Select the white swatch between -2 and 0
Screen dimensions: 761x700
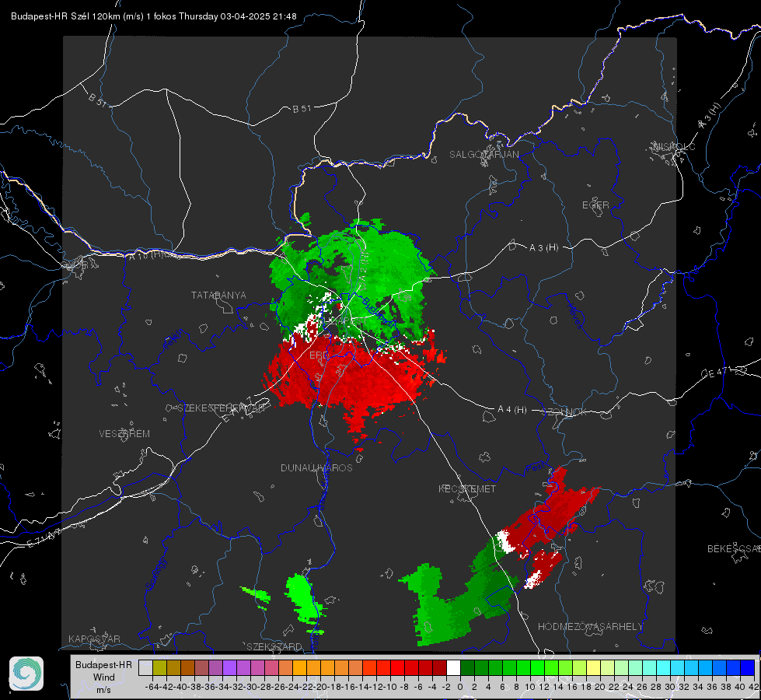coord(453,668)
